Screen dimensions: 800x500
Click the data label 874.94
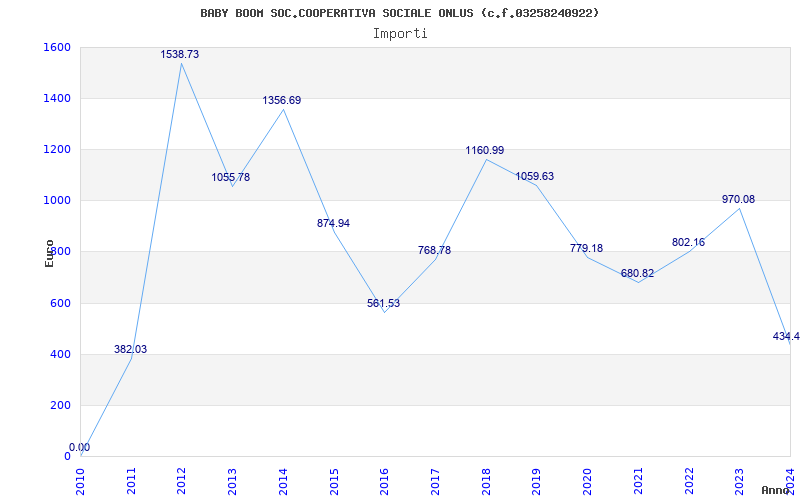click(x=333, y=223)
